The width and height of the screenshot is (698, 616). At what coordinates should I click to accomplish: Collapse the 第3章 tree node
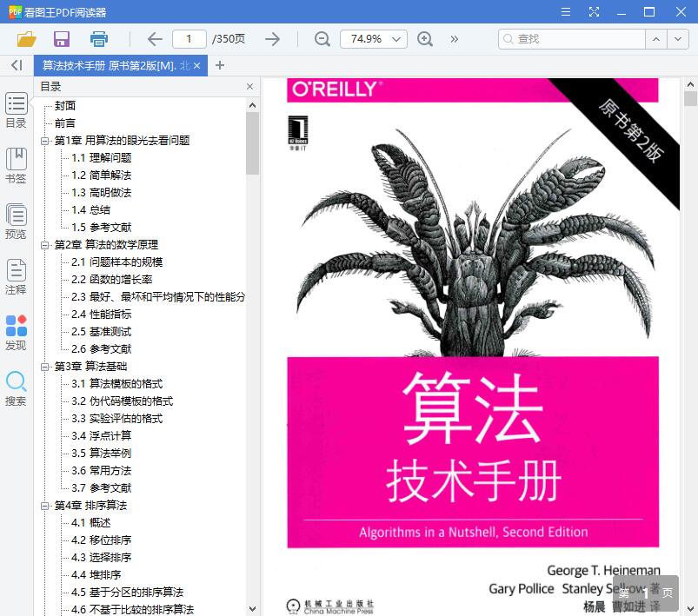(x=44, y=367)
